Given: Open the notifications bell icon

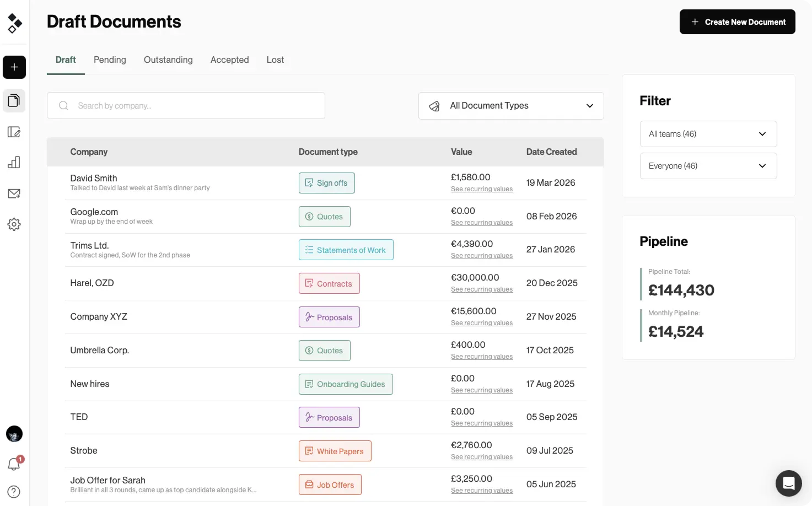Looking at the screenshot, I should 14,464.
